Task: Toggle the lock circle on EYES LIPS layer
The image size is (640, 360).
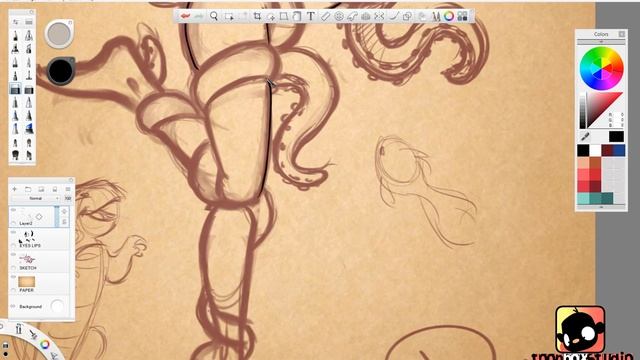Action: click(x=13, y=246)
